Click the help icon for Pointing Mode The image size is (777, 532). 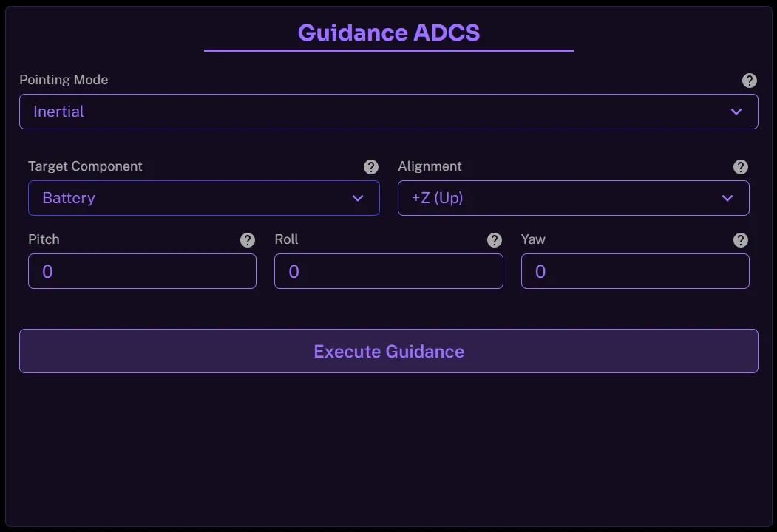[x=749, y=81]
